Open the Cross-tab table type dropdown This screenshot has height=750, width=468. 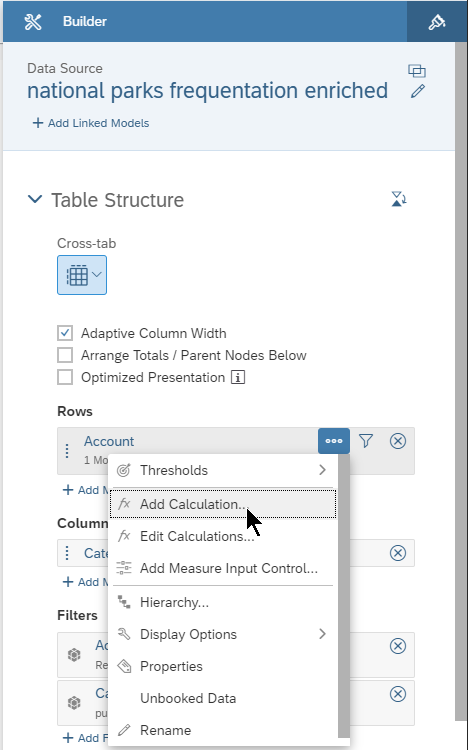(x=82, y=275)
